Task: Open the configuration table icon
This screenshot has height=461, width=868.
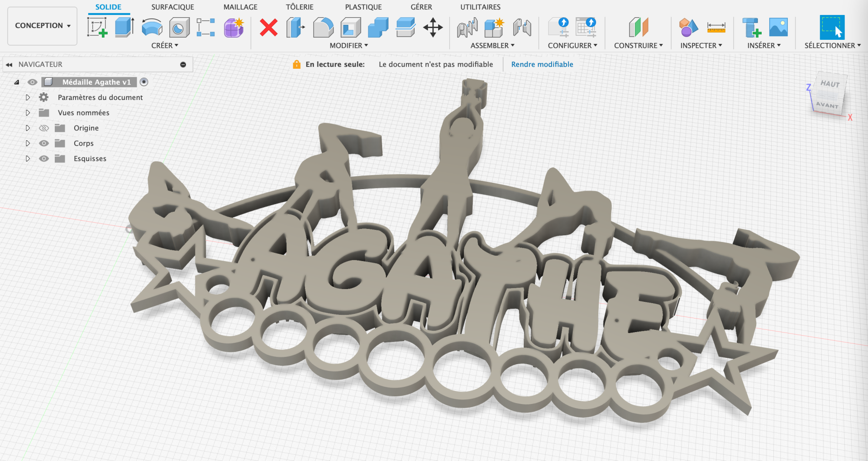Action: [x=586, y=27]
